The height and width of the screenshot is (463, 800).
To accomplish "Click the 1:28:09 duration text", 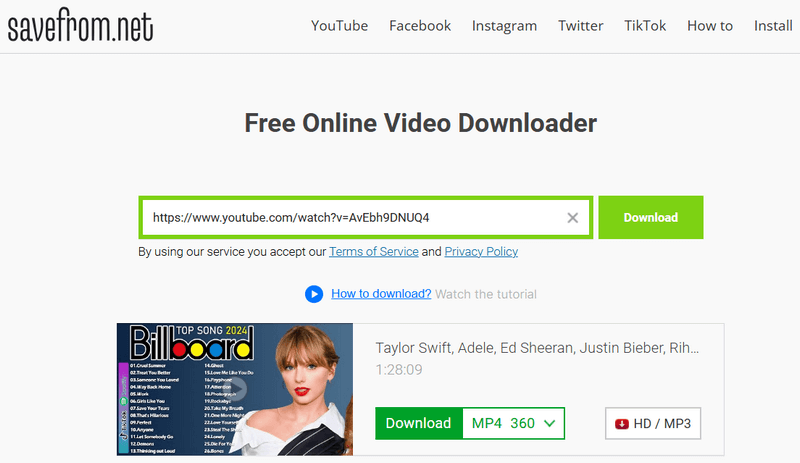I will (399, 370).
